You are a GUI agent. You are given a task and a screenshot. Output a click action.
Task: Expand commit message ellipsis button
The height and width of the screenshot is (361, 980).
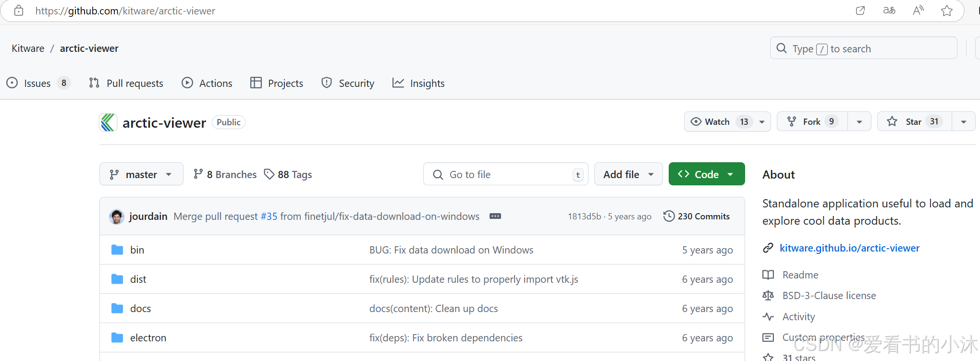pyautogui.click(x=495, y=216)
